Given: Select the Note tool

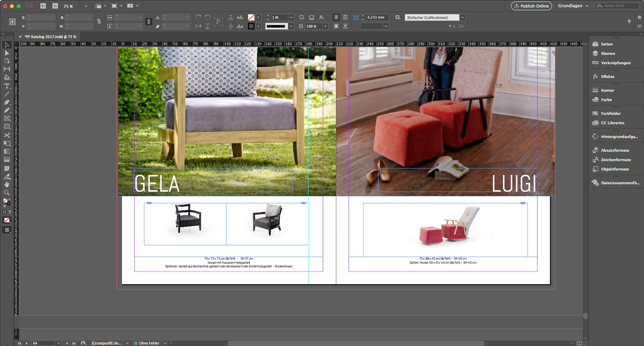Looking at the screenshot, I should point(7,168).
